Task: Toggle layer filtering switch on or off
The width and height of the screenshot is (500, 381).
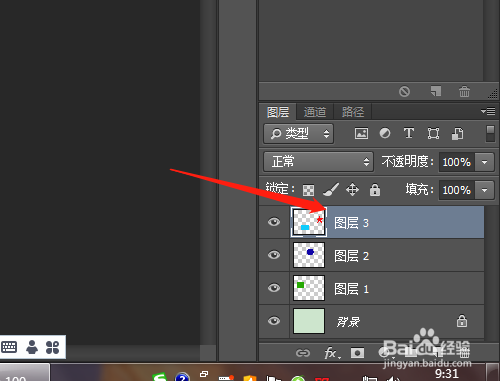Action: coord(490,134)
